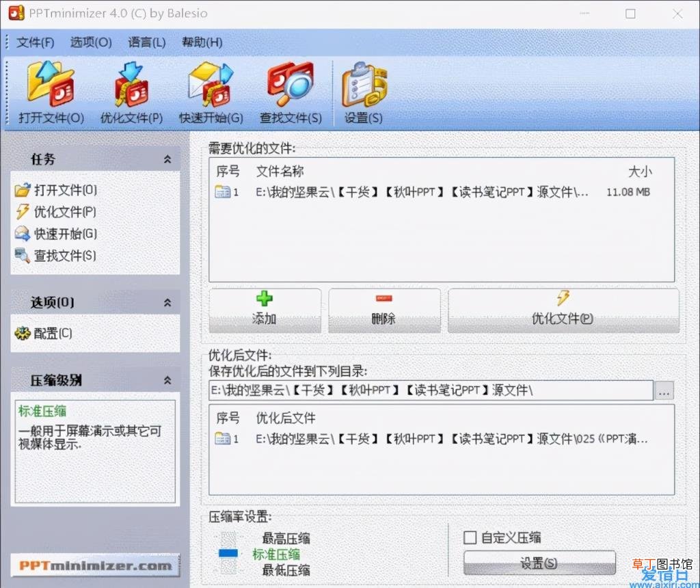The width and height of the screenshot is (700, 588).
Task: Click the 删除 button text
Action: pos(383,319)
